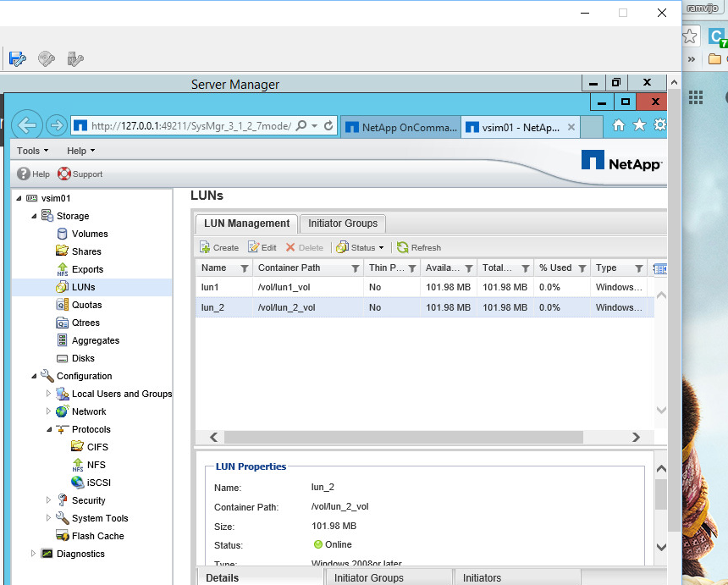
Task: Click the Help button
Action: click(33, 174)
